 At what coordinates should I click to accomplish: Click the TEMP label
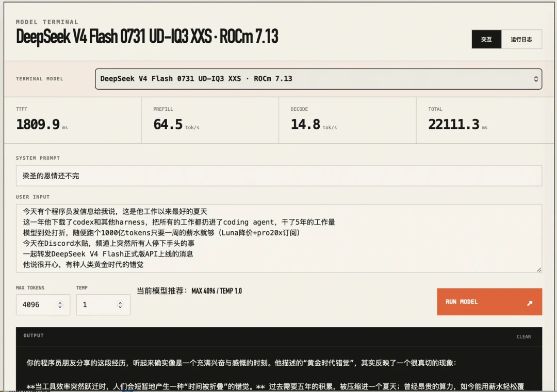click(x=81, y=288)
